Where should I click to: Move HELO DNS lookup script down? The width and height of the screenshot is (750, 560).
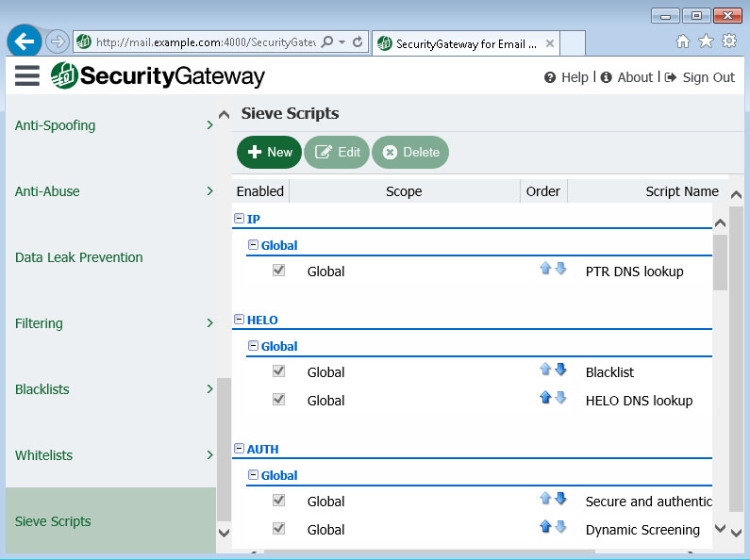tap(560, 397)
